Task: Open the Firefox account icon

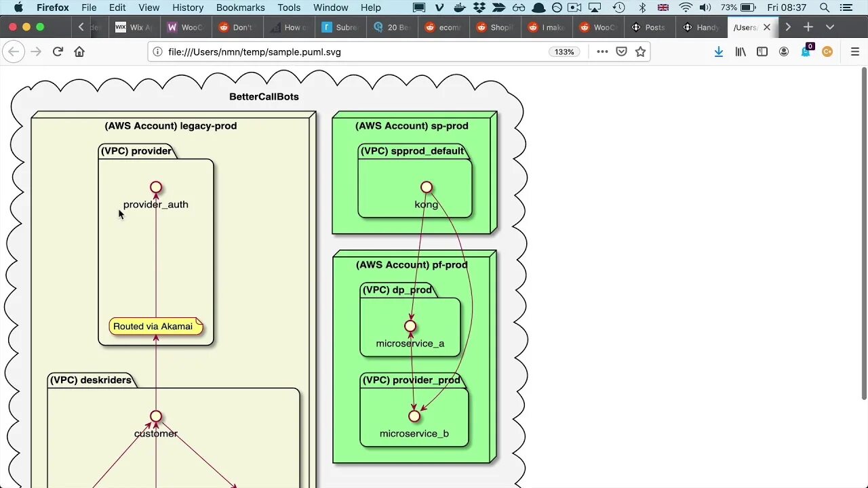Action: point(784,52)
